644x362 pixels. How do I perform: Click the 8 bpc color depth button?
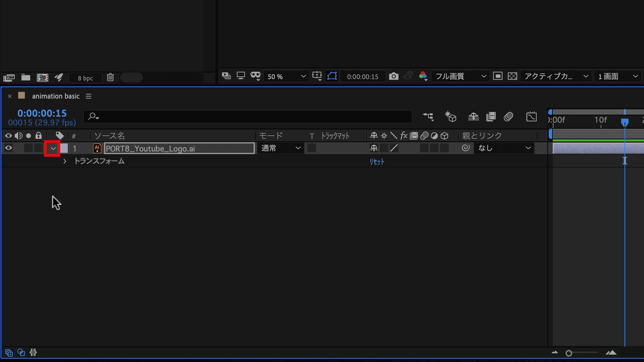coord(85,78)
